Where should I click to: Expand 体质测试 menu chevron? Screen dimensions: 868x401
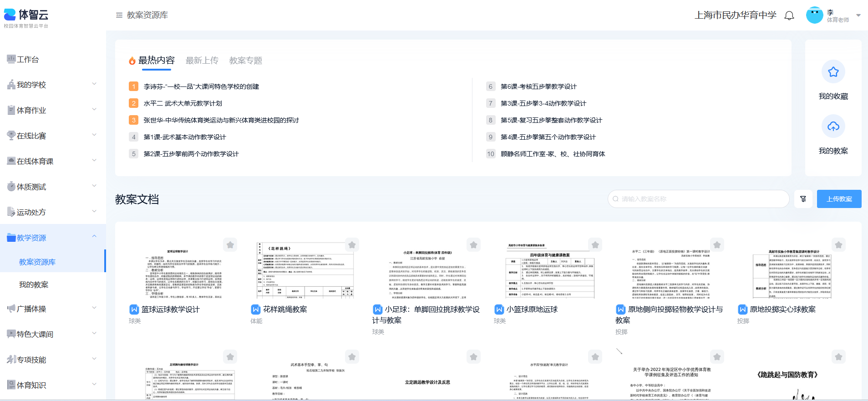[94, 186]
